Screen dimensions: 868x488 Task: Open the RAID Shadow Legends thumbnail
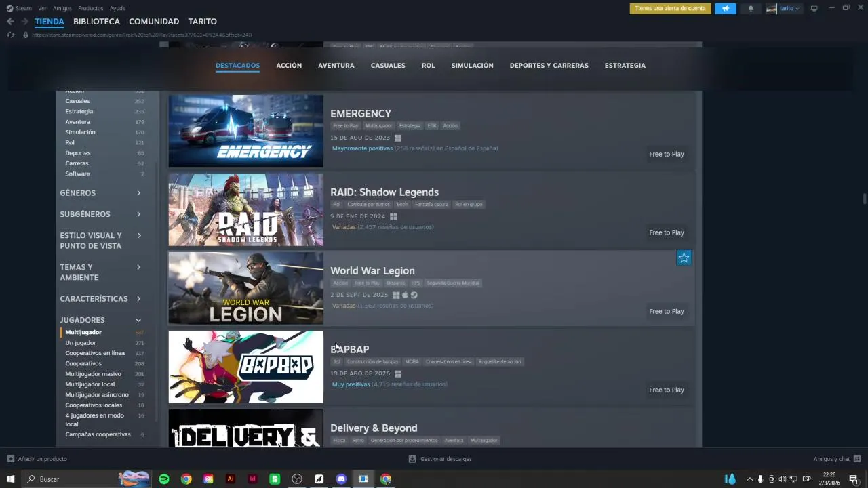(x=245, y=209)
